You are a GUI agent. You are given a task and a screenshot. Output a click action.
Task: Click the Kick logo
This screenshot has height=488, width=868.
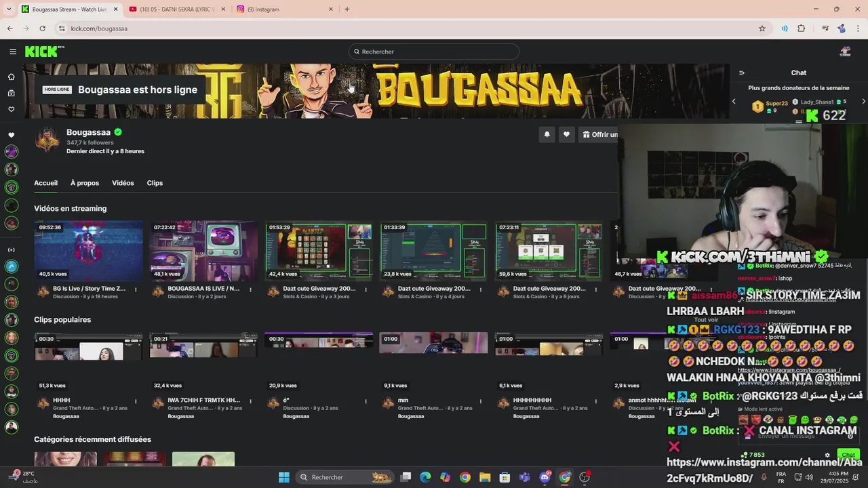pyautogui.click(x=44, y=52)
